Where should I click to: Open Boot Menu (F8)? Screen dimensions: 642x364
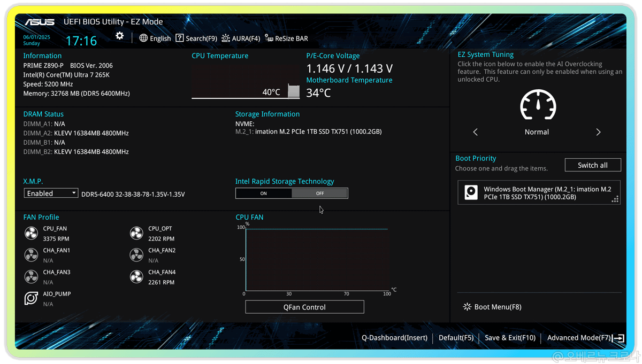492,307
